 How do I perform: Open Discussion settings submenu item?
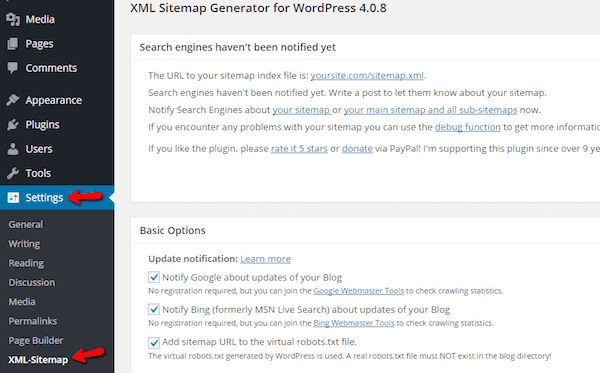click(x=32, y=282)
